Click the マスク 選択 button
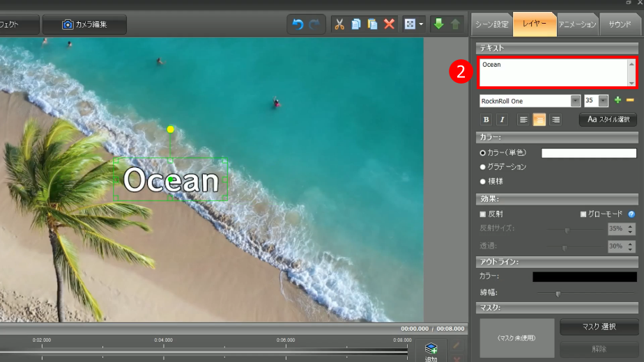This screenshot has height=362, width=644. (599, 327)
